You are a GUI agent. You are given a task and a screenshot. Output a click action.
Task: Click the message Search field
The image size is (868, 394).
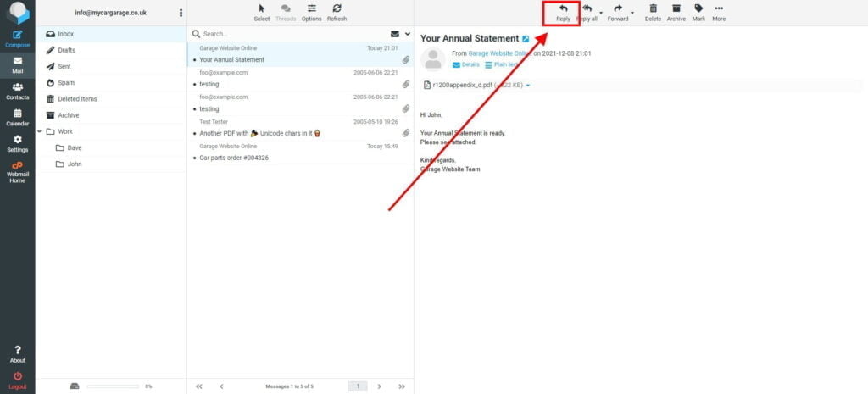point(293,34)
